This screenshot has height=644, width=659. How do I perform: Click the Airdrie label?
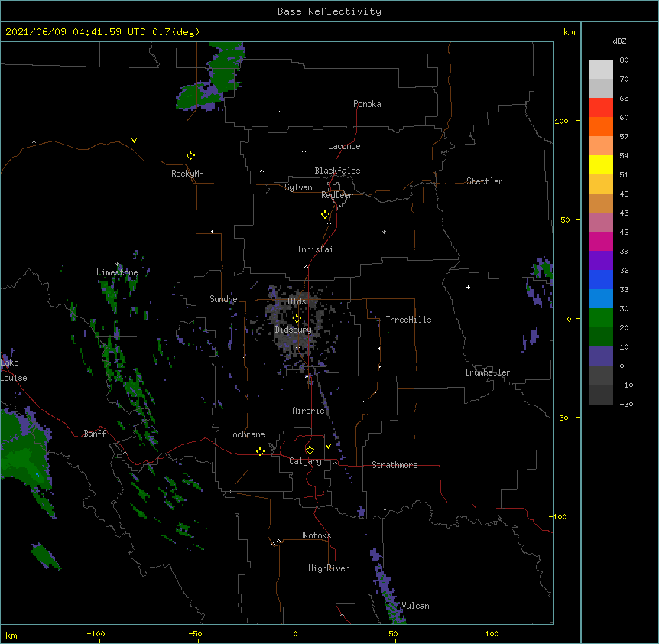(309, 411)
